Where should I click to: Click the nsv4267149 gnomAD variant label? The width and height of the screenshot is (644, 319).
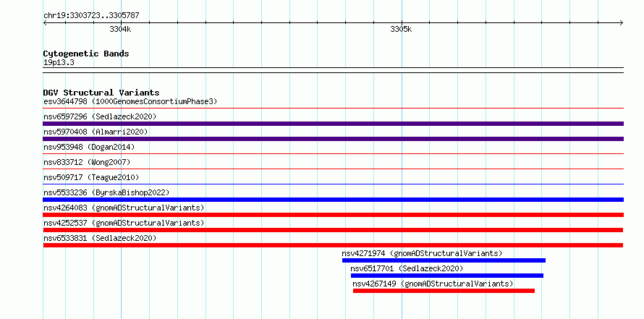pyautogui.click(x=433, y=284)
